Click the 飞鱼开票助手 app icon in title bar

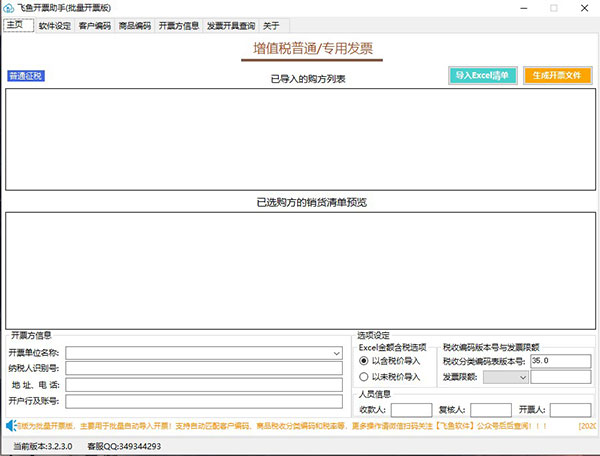coord(9,8)
